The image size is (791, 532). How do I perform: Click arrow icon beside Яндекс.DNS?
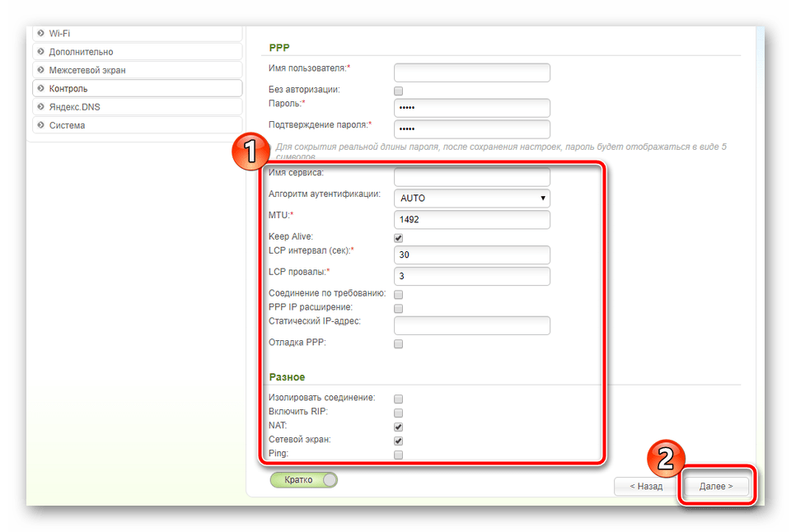[x=41, y=106]
